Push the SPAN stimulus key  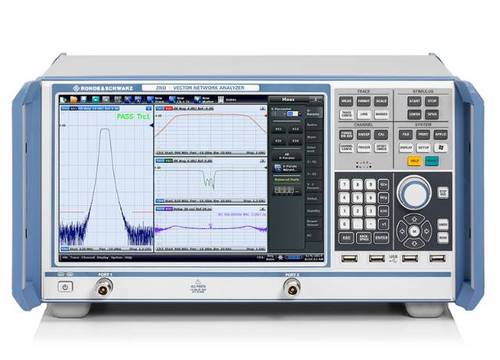[x=432, y=115]
